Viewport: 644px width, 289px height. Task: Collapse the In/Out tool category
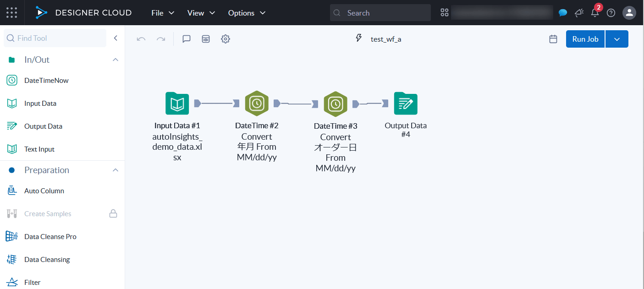116,60
